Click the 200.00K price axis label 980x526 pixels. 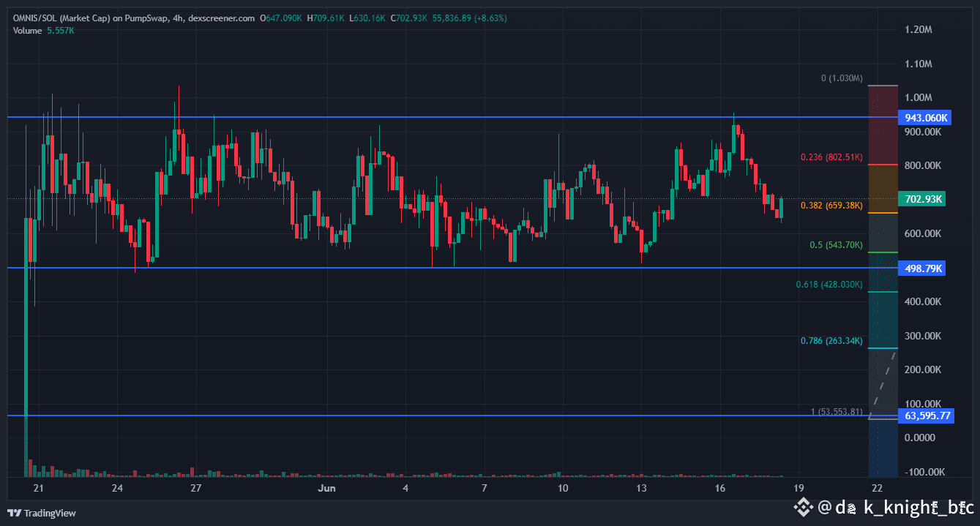(x=922, y=370)
